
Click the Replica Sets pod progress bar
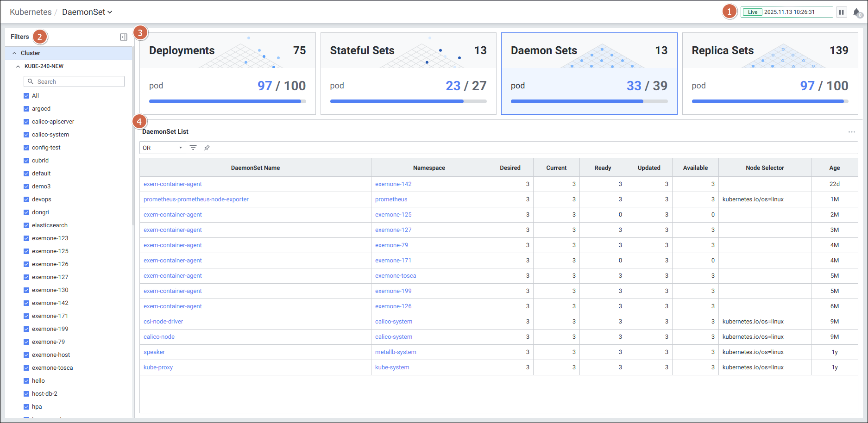tap(769, 101)
